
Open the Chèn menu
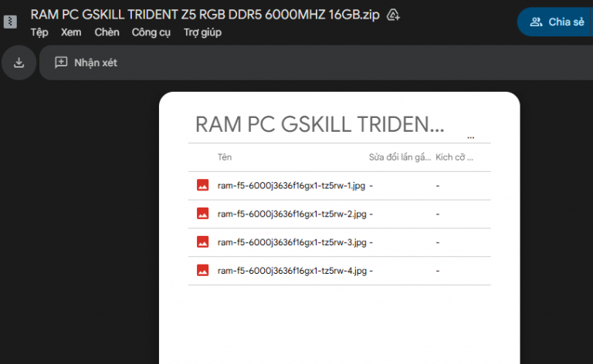point(107,32)
